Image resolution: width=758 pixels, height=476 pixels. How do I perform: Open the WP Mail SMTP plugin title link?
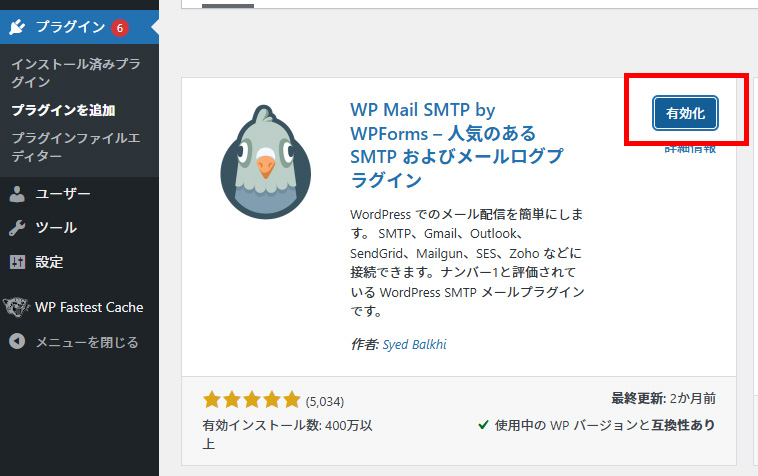pos(455,145)
